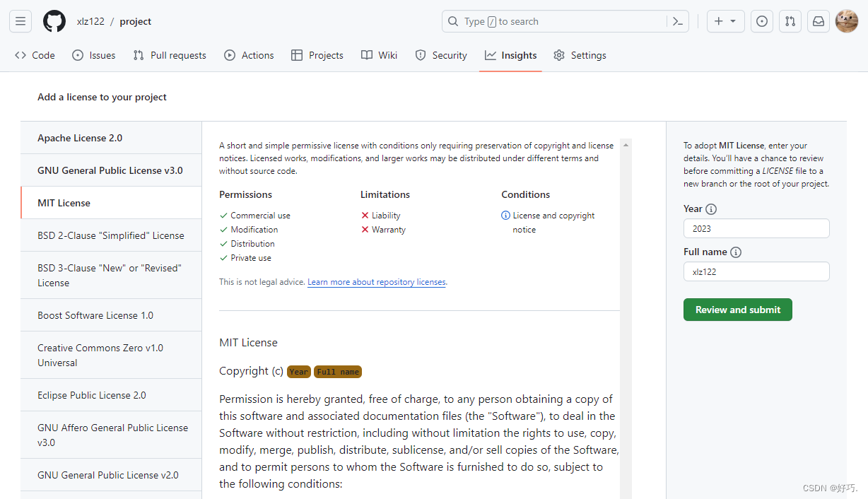868x499 pixels.
Task: Click the Warranty limitation text
Action: point(389,230)
